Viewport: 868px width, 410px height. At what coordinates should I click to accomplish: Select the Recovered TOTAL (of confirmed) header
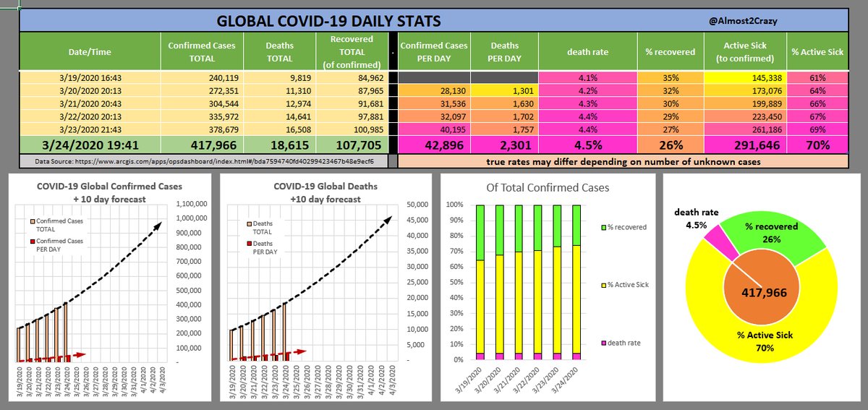pyautogui.click(x=352, y=51)
